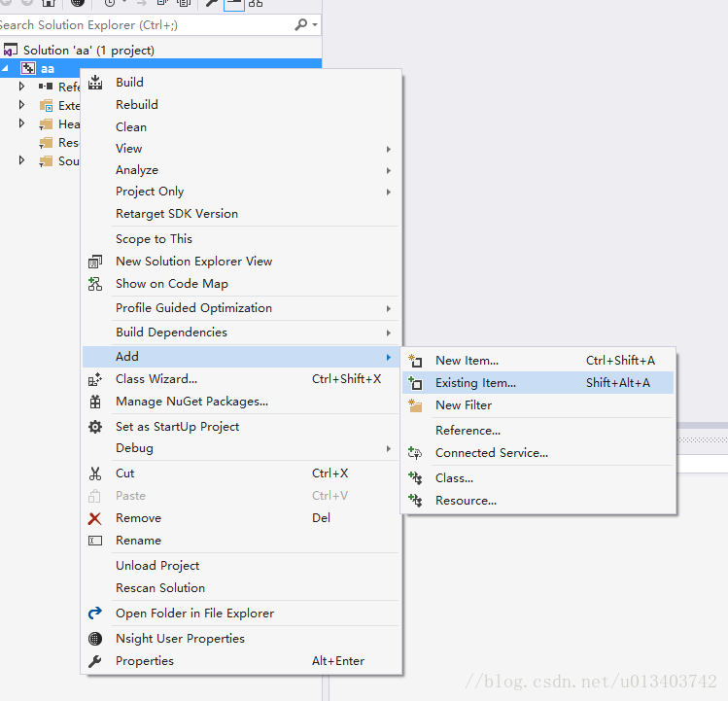The width and height of the screenshot is (728, 701).
Task: Select the Solution 'aa' (1 project) row
Action: 160,50
